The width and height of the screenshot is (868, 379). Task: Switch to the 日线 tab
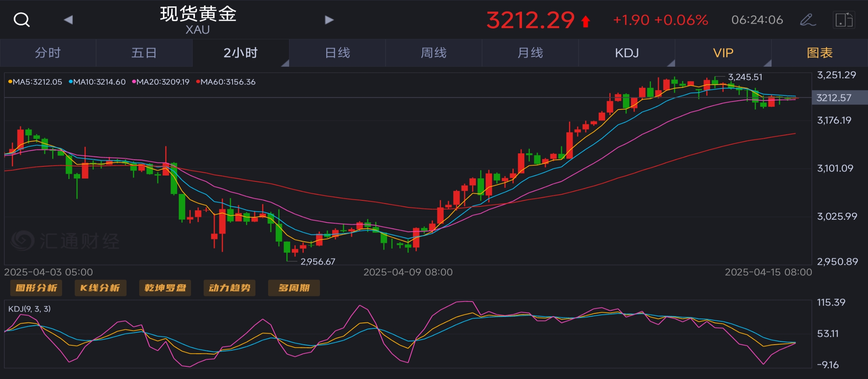coord(337,53)
